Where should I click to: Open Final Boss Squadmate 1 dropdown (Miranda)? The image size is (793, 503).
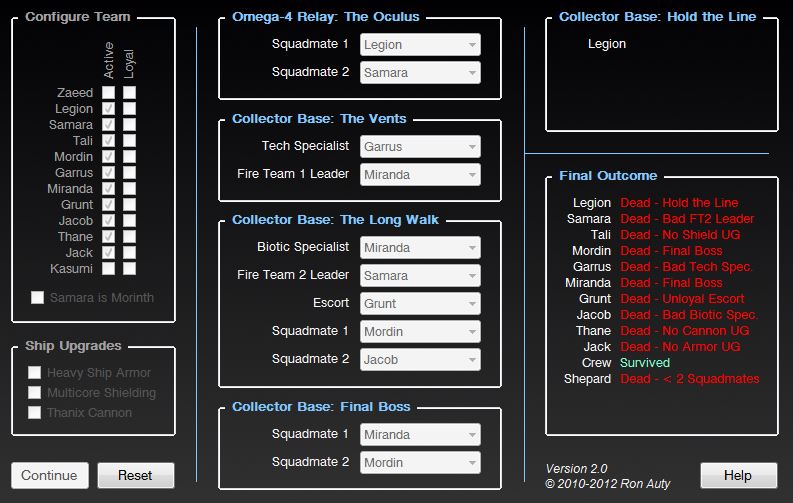(420, 435)
